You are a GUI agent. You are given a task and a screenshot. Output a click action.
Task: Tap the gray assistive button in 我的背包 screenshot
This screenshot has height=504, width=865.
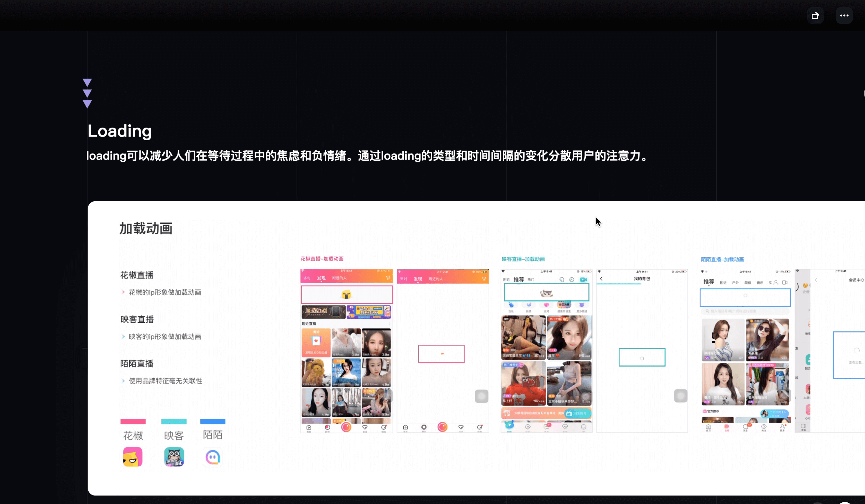680,396
